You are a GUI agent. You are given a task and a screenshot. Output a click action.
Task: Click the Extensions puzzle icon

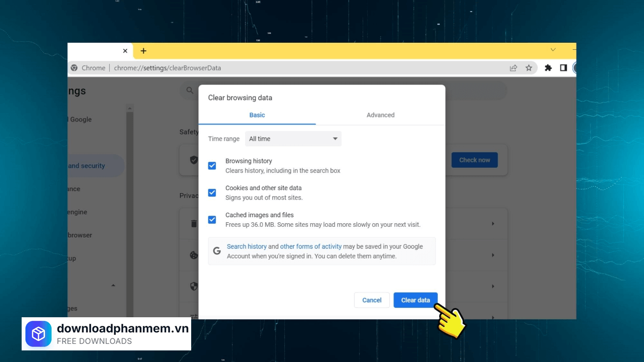548,67
